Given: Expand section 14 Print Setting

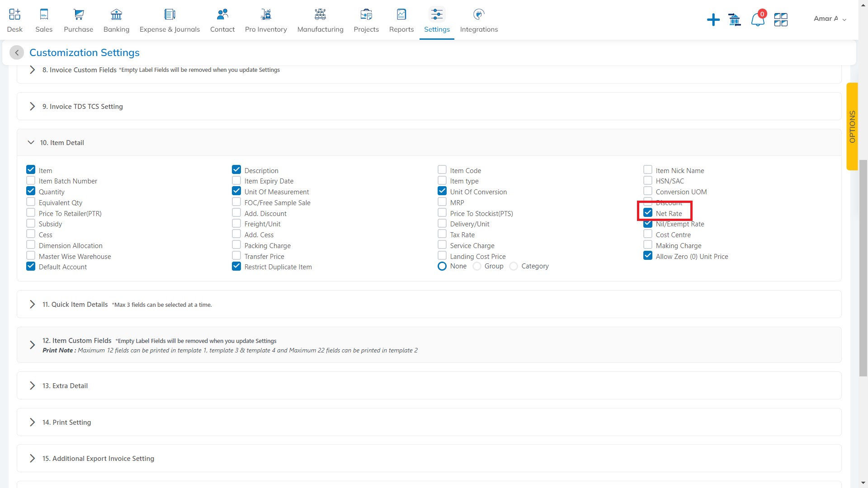Looking at the screenshot, I should click(x=33, y=422).
